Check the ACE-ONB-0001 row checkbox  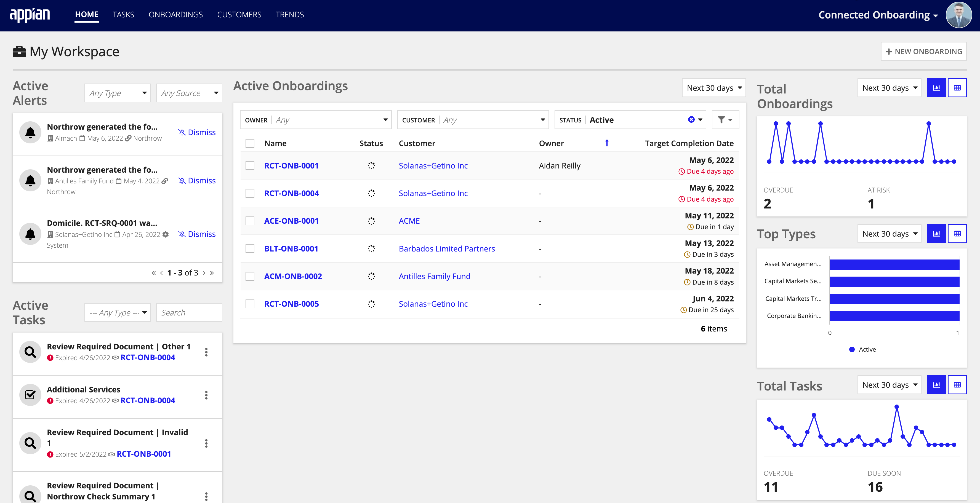(x=250, y=221)
